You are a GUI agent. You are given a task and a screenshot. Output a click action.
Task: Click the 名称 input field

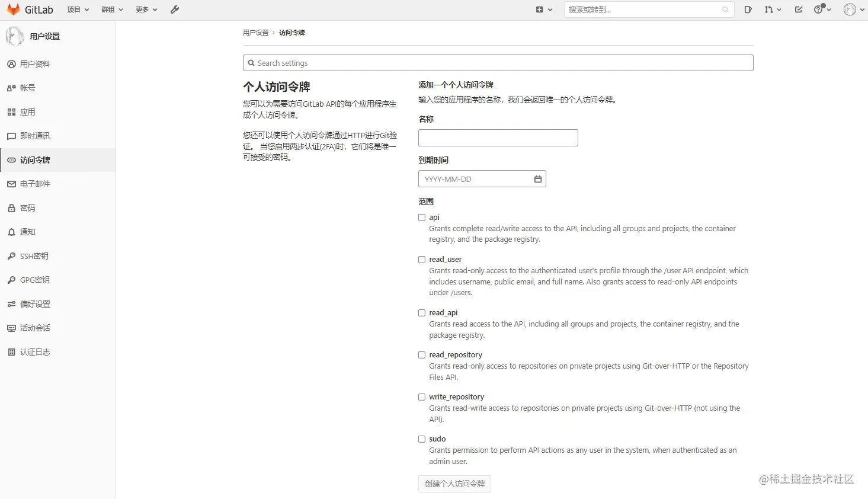pyautogui.click(x=498, y=137)
